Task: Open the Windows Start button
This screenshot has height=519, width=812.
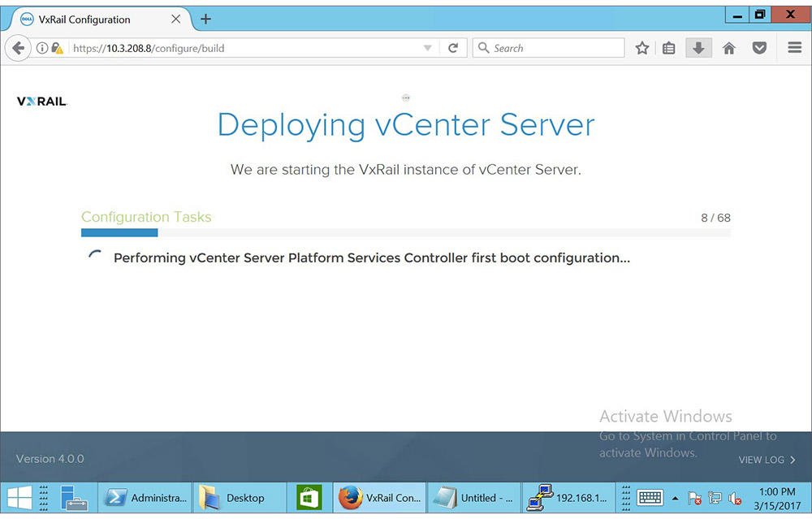Action: point(19,498)
